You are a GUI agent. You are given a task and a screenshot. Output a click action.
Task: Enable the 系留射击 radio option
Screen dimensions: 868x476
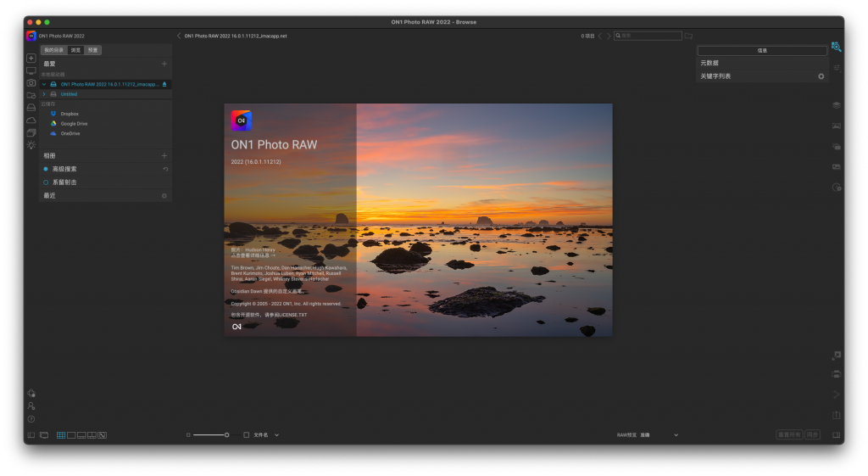click(46, 182)
